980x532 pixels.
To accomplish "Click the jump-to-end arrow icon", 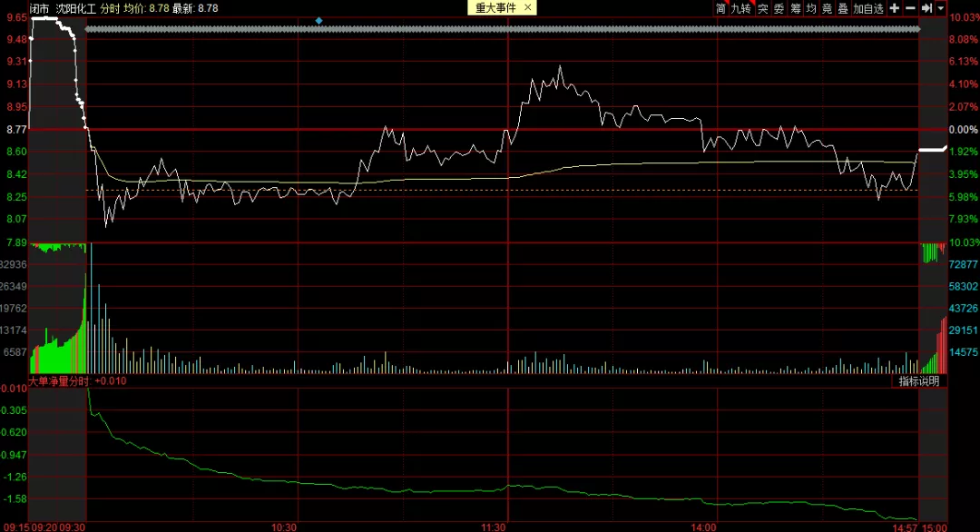I will coord(926,8).
